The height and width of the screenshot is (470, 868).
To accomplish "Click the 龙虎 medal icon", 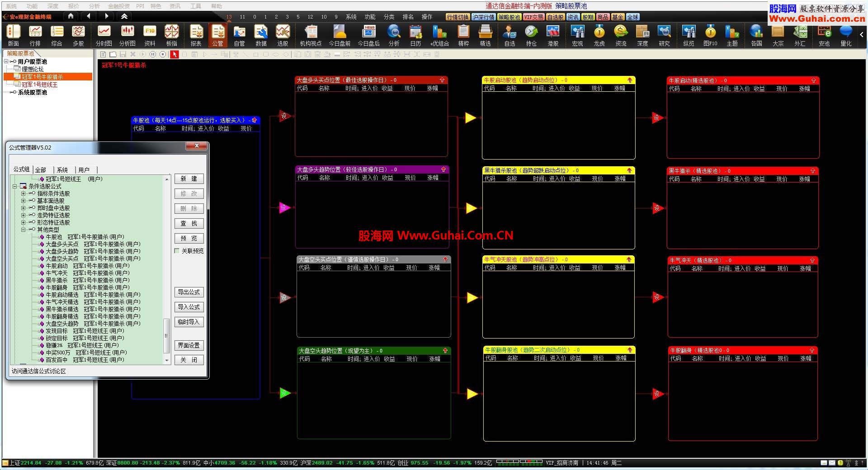I will [599, 35].
